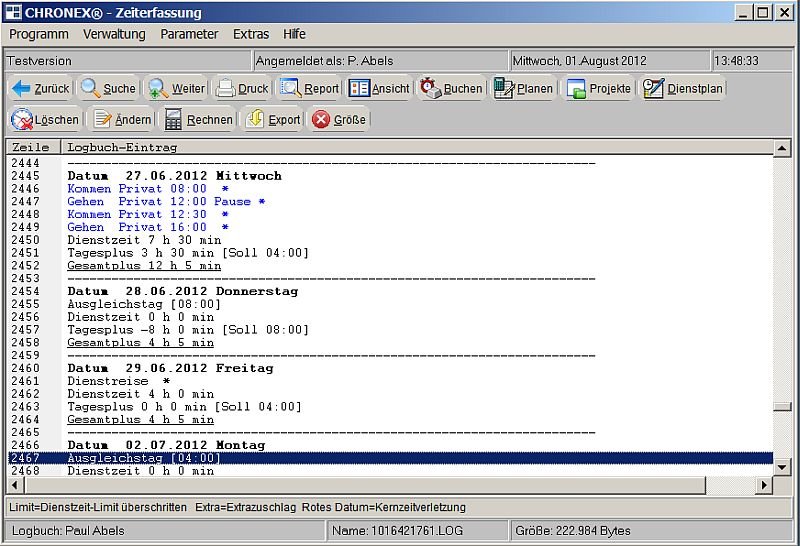Open the Extras menu
Viewport: 800px width, 546px height.
pyautogui.click(x=251, y=34)
